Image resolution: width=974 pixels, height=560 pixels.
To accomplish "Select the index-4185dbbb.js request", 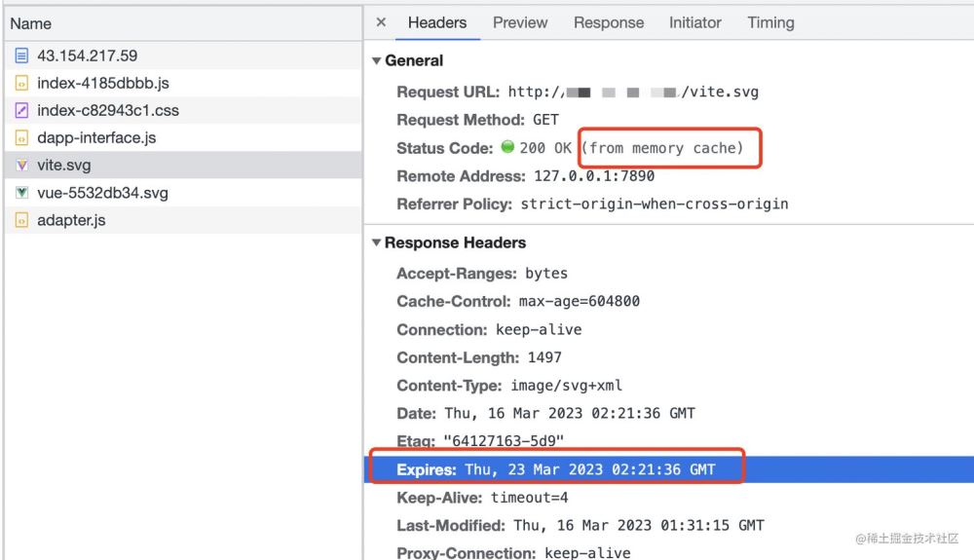I will 183,83.
